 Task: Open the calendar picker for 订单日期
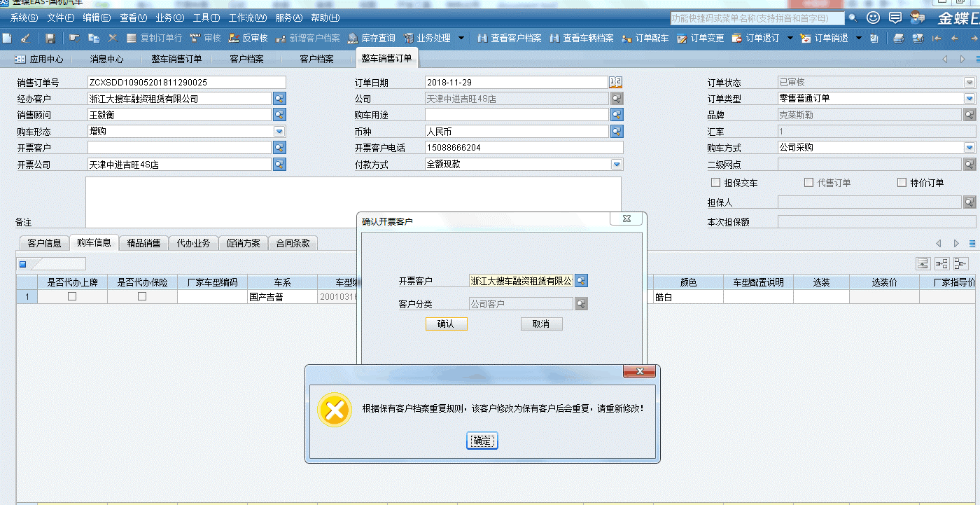pyautogui.click(x=616, y=83)
